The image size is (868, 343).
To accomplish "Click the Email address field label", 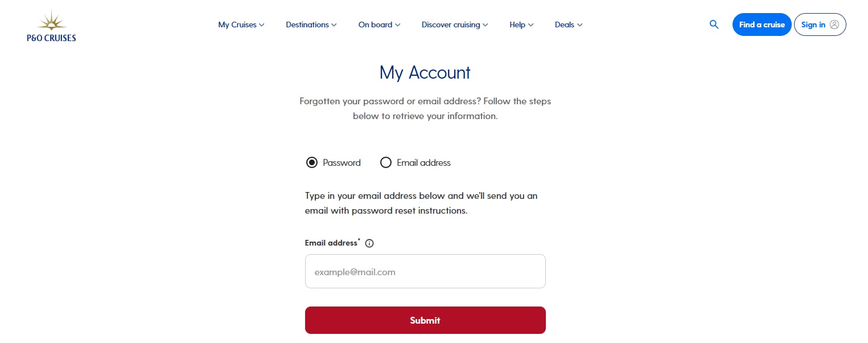I will (x=331, y=243).
